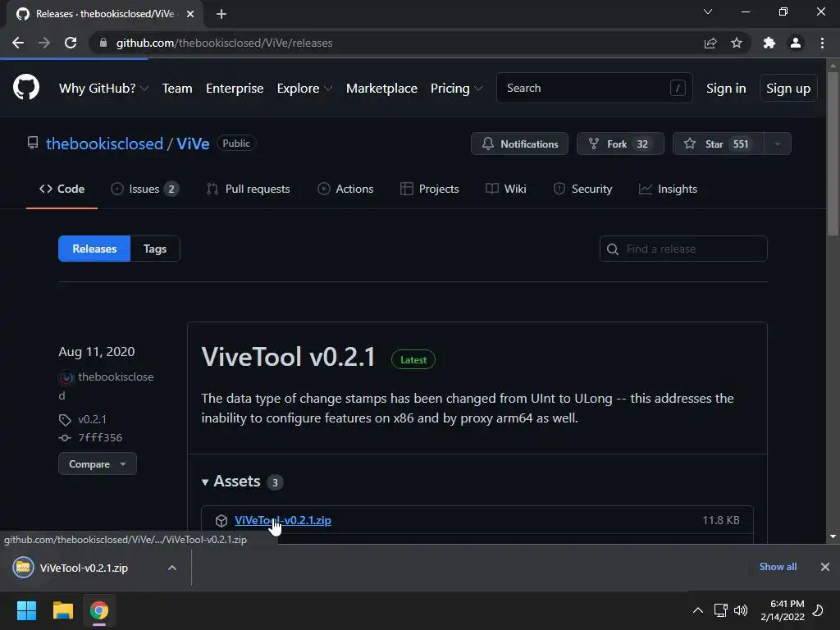Open thebookisclosed author link under date
840x630 pixels.
coord(116,377)
